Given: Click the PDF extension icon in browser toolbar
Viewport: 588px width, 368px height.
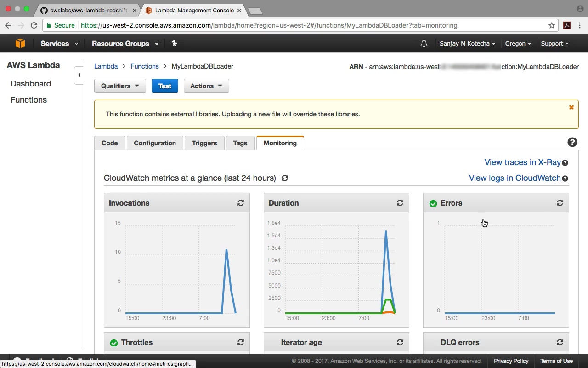Looking at the screenshot, I should click(x=567, y=25).
